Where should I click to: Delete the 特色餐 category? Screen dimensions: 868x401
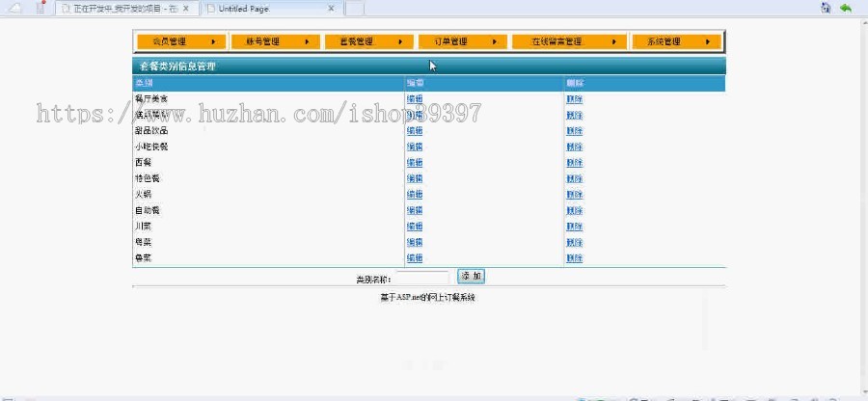pyautogui.click(x=575, y=178)
